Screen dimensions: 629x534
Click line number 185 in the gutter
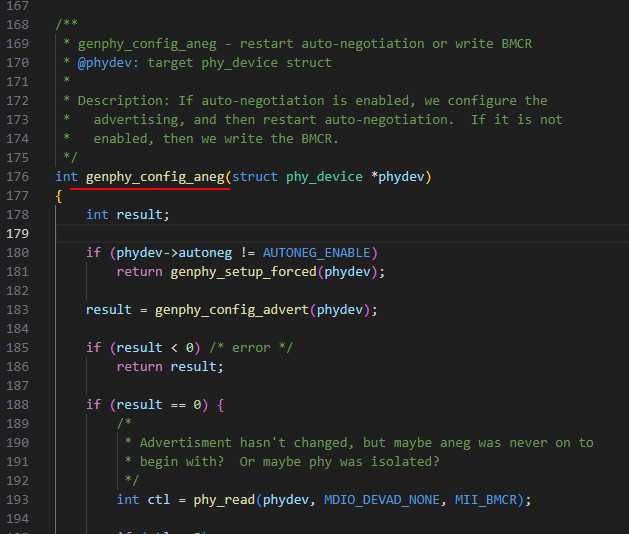pos(18,348)
